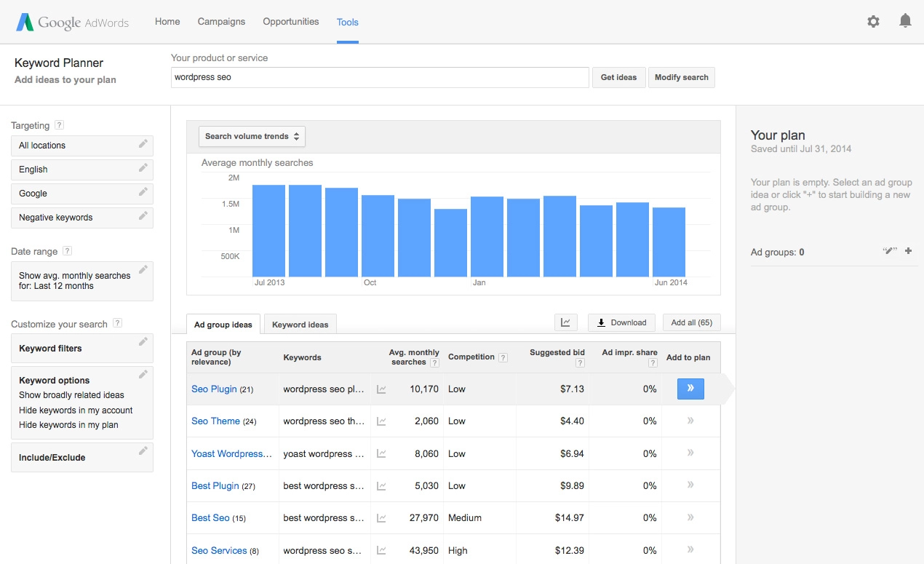Show trend chart for Seo Theme row
Image resolution: width=924 pixels, height=564 pixels.
point(381,421)
